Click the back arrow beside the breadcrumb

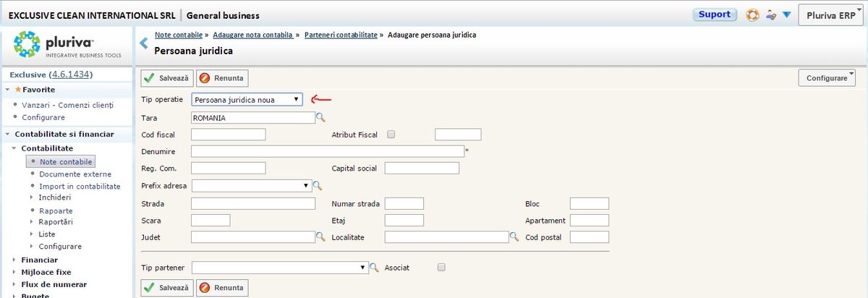pos(143,43)
